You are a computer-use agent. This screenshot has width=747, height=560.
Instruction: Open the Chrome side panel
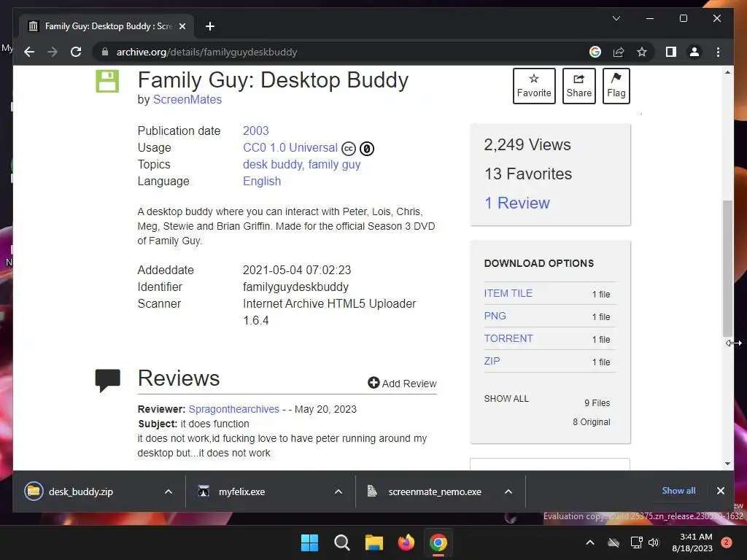[671, 52]
